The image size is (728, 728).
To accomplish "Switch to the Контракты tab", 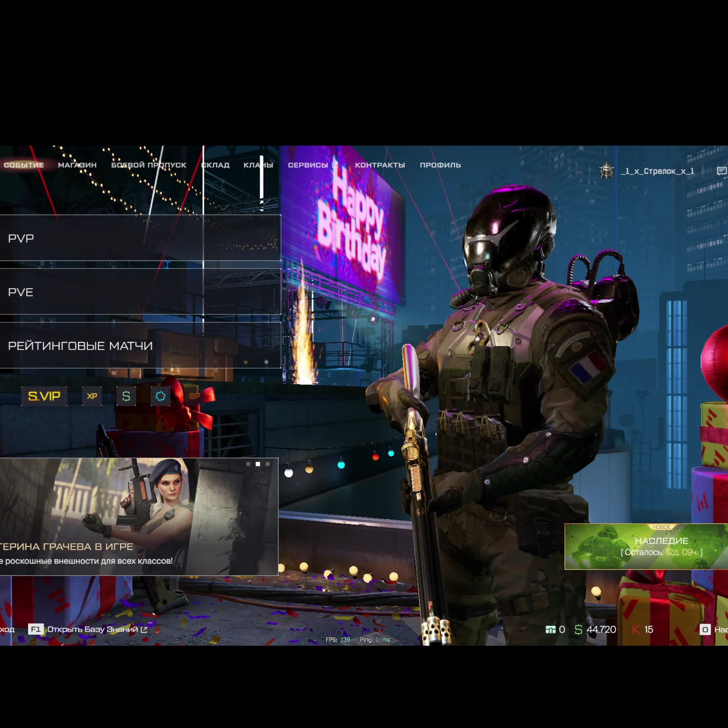I will (380, 165).
